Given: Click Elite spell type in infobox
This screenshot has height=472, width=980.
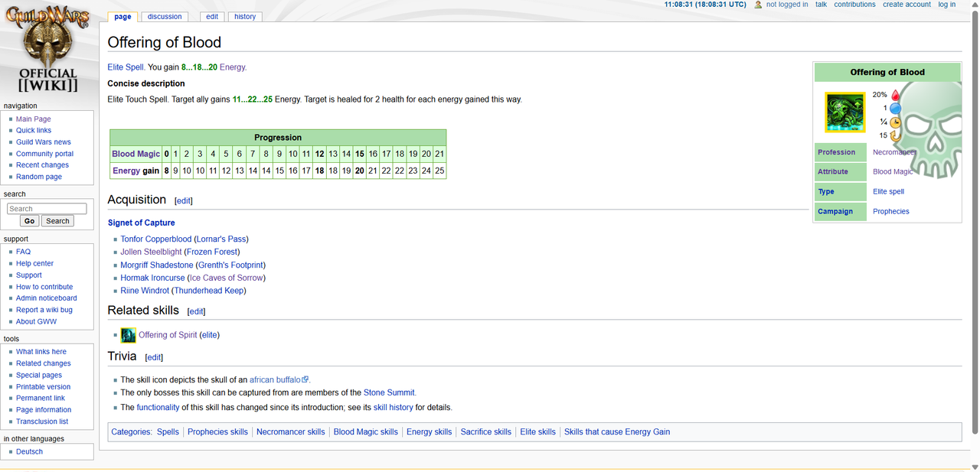Looking at the screenshot, I should (888, 192).
